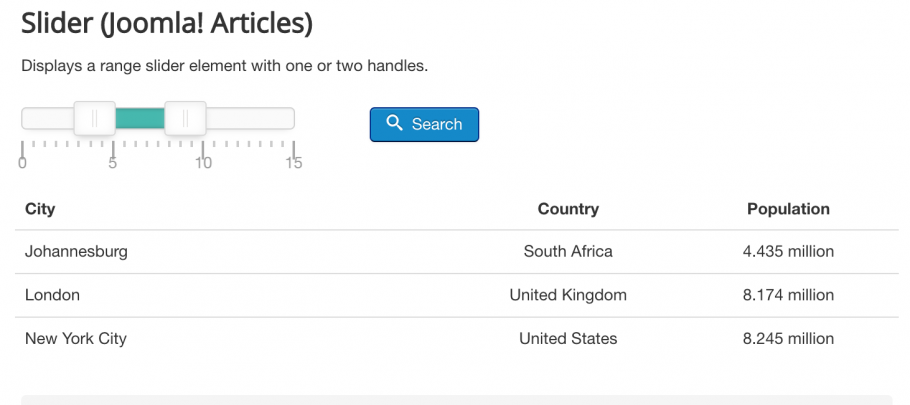Click the 10 label on slider scale
Viewport: 910px width, 405px height.
203,163
